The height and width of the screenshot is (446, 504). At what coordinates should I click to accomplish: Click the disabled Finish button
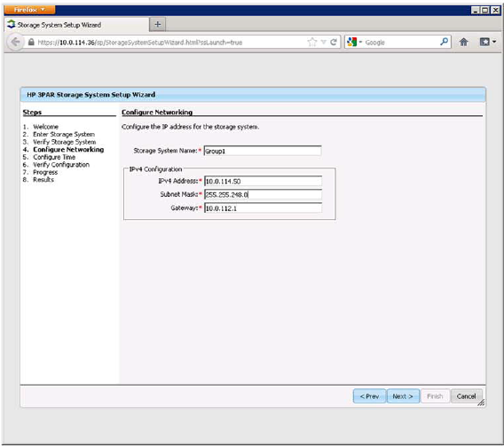(435, 396)
